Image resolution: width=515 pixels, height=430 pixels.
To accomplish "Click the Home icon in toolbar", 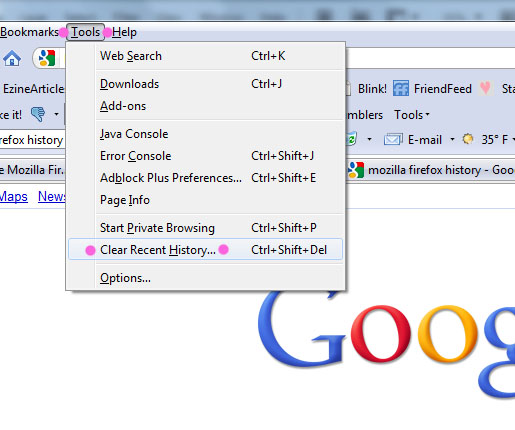I will pyautogui.click(x=12, y=58).
